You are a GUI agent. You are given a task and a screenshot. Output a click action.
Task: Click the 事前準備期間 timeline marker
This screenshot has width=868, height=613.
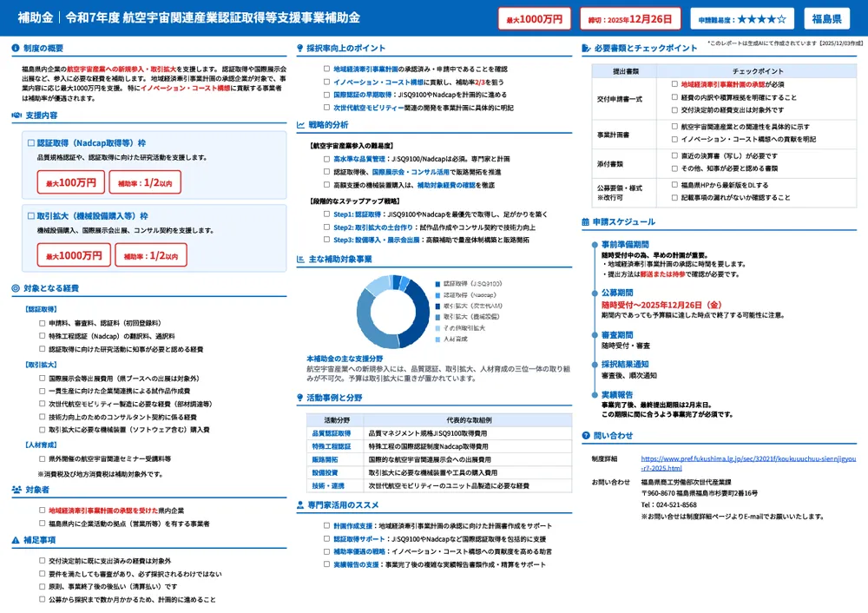coord(595,245)
